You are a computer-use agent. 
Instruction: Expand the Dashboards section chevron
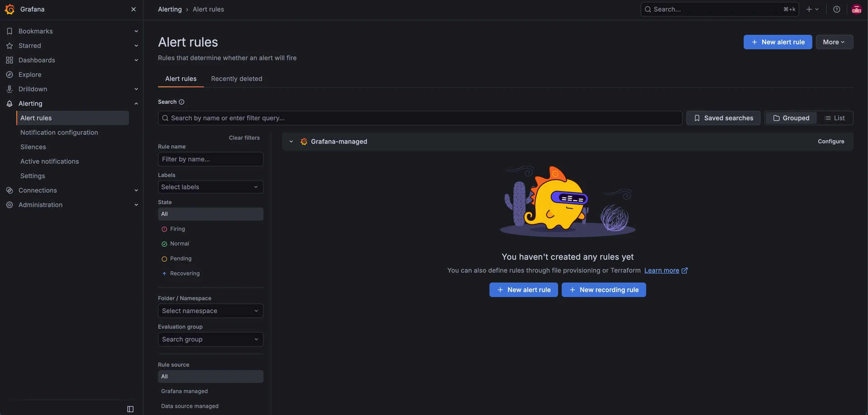point(136,60)
